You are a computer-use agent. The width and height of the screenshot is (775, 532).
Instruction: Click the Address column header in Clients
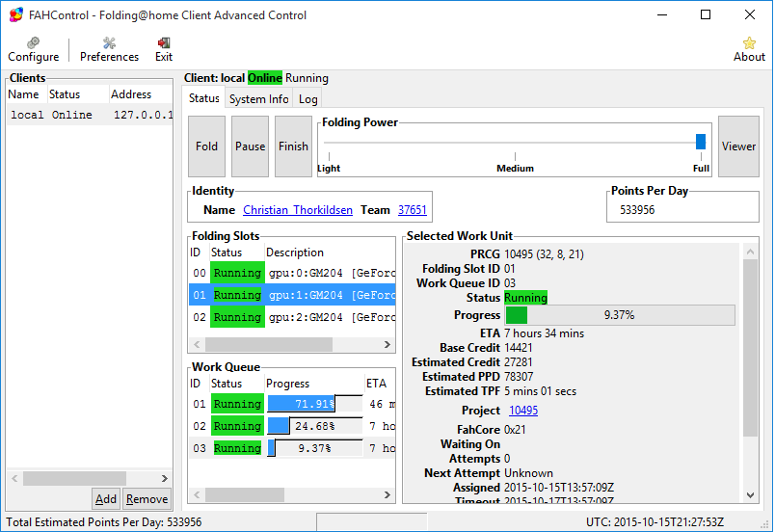click(x=141, y=94)
